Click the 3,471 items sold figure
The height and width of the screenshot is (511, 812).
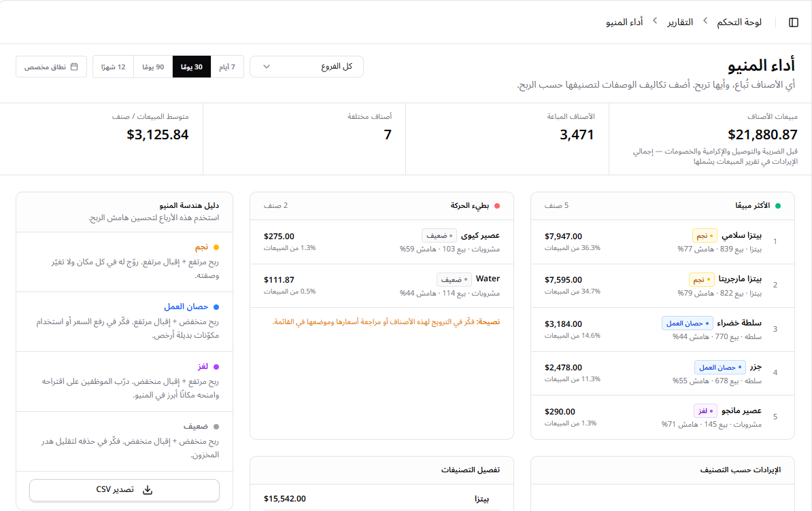click(x=577, y=135)
